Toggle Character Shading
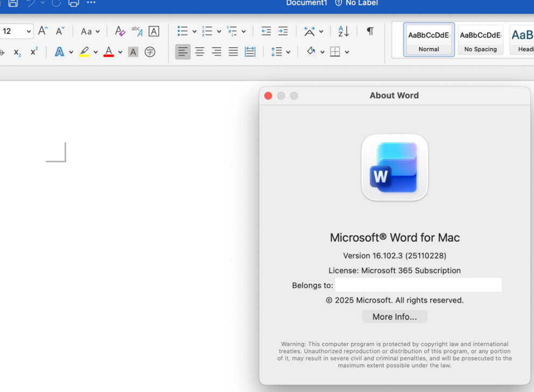The height and width of the screenshot is (392, 534). click(x=133, y=52)
